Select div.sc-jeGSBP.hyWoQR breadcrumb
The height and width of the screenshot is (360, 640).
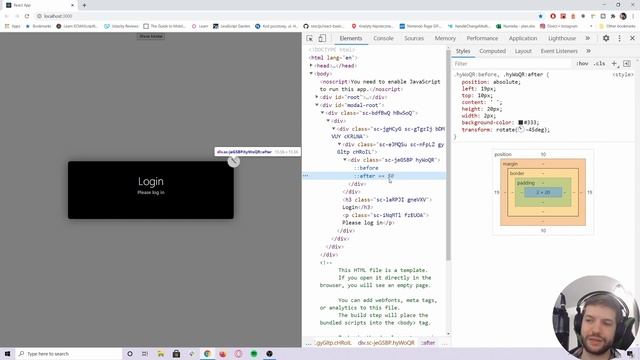click(386, 343)
